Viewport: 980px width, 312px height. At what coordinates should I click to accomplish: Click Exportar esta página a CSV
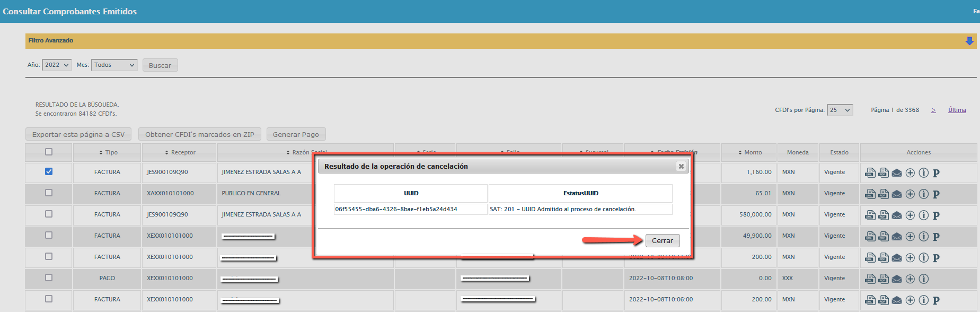tap(78, 134)
